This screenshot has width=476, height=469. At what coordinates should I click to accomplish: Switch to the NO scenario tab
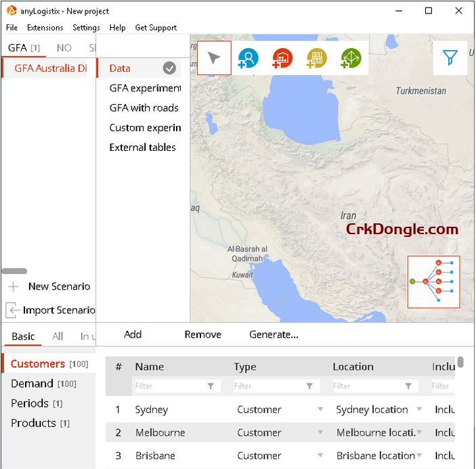pyautogui.click(x=64, y=48)
